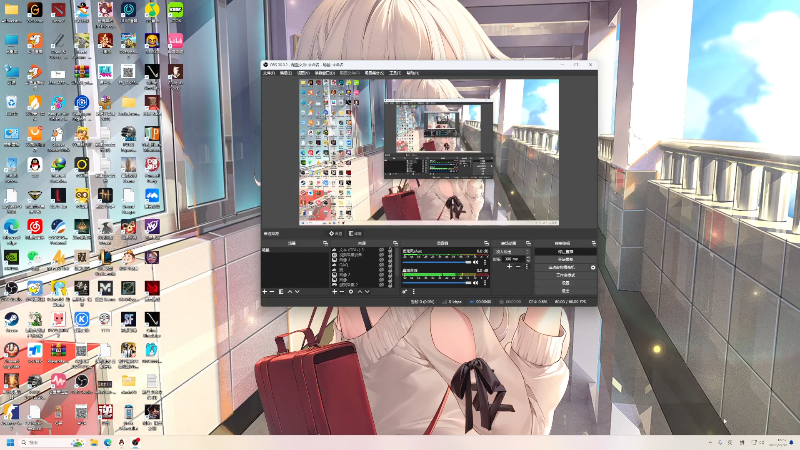Open Desktop Audio channel three-dot menu

(485, 283)
